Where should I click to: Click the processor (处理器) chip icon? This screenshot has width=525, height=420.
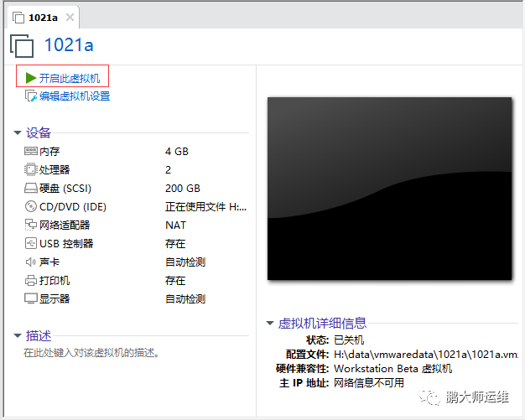31,169
